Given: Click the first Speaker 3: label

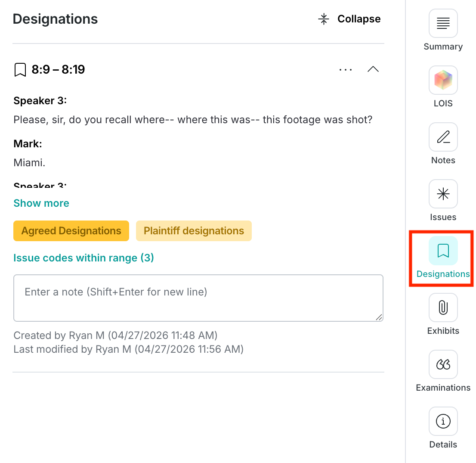Looking at the screenshot, I should click(x=40, y=100).
